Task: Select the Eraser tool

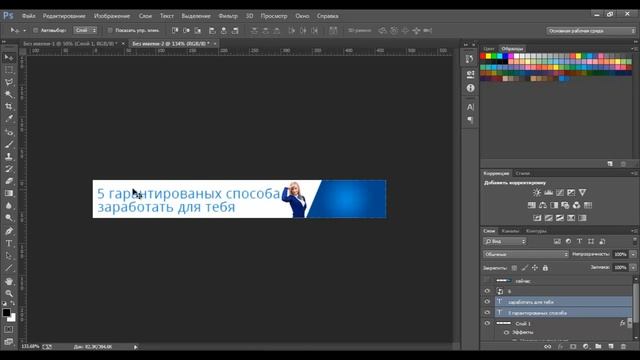Action: coord(9,181)
